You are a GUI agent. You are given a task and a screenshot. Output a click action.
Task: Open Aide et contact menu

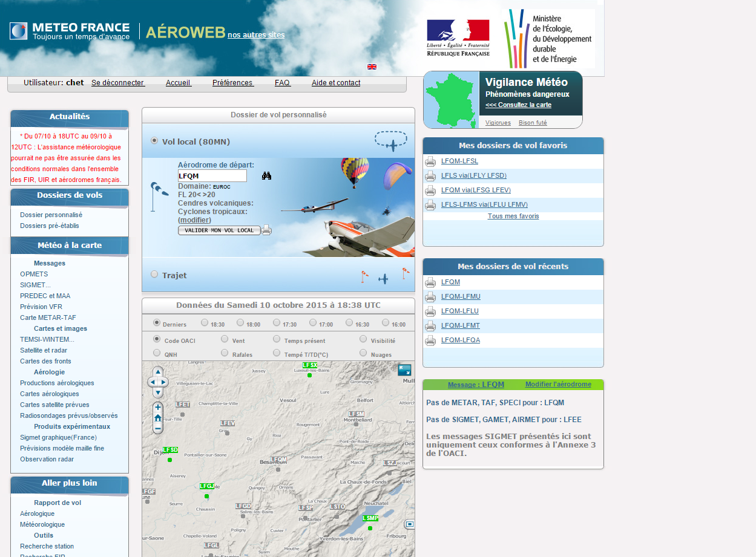tap(336, 83)
